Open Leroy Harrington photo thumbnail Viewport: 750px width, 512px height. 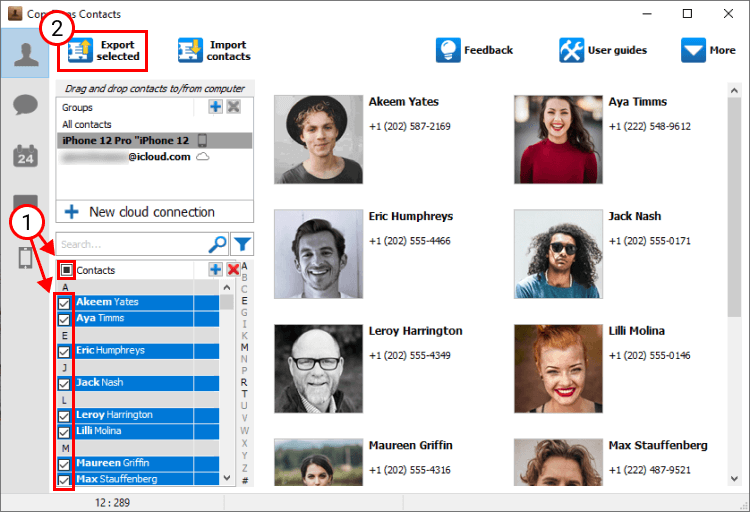(319, 368)
